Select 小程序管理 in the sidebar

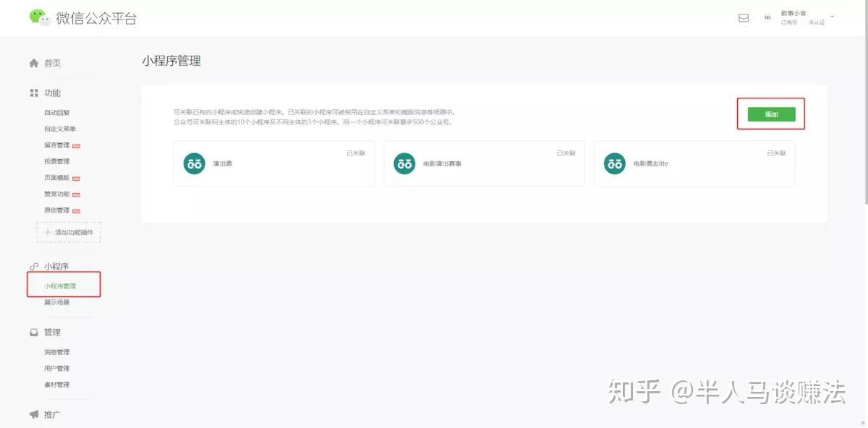60,286
